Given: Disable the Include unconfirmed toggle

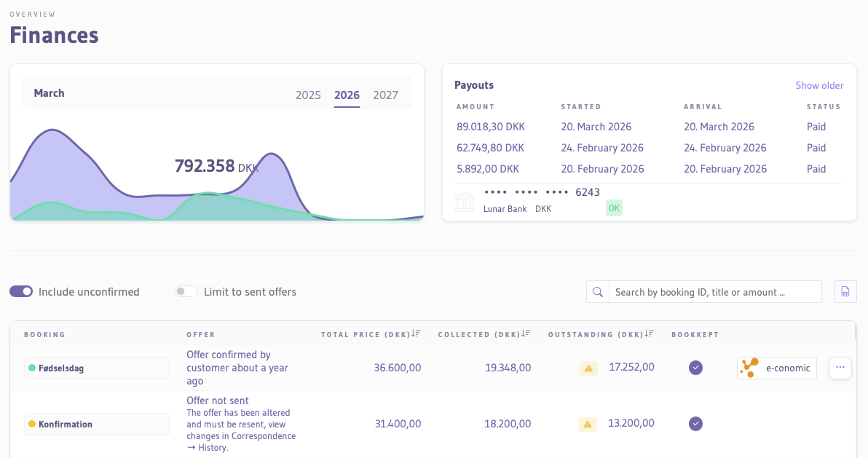Looking at the screenshot, I should point(21,291).
